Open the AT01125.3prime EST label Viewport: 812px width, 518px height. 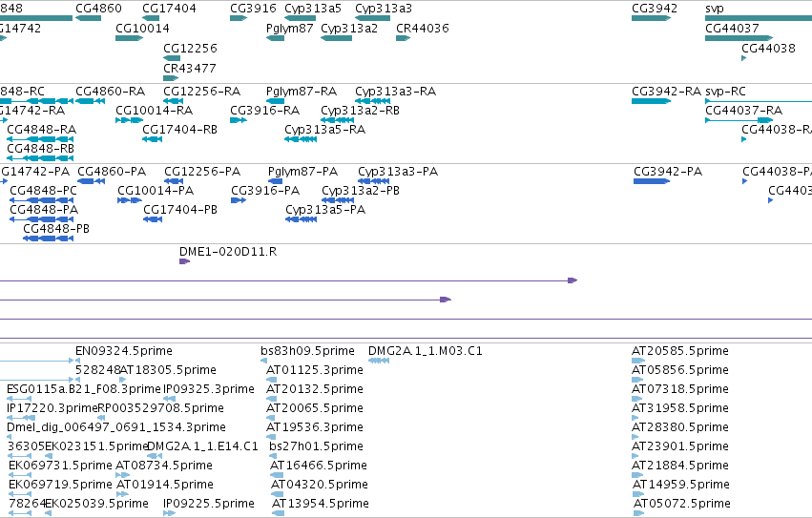click(x=315, y=370)
